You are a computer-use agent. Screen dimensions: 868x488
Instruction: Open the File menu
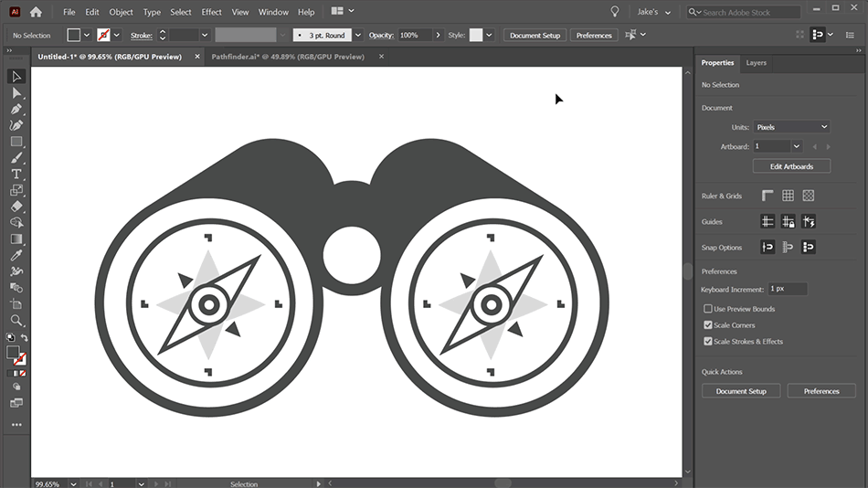pos(69,12)
